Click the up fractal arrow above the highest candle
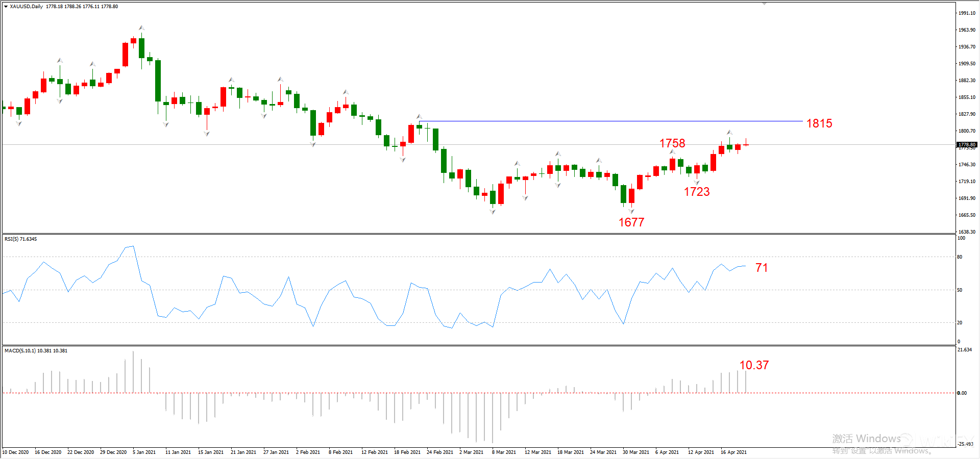The width and height of the screenshot is (980, 459). point(141,28)
